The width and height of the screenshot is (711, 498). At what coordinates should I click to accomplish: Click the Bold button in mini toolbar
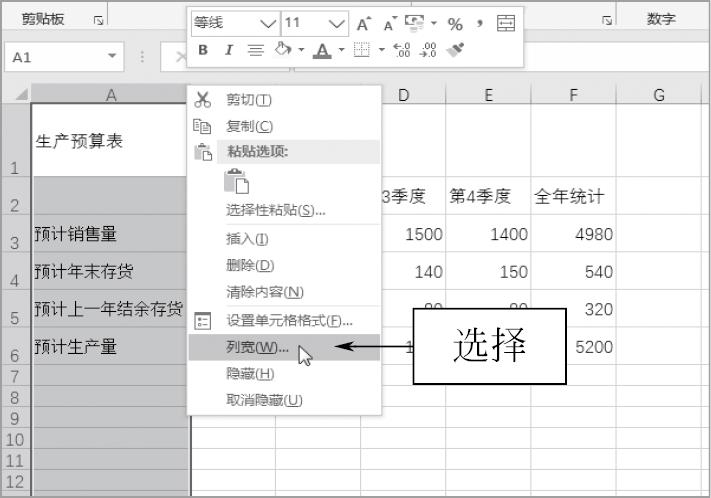(203, 50)
